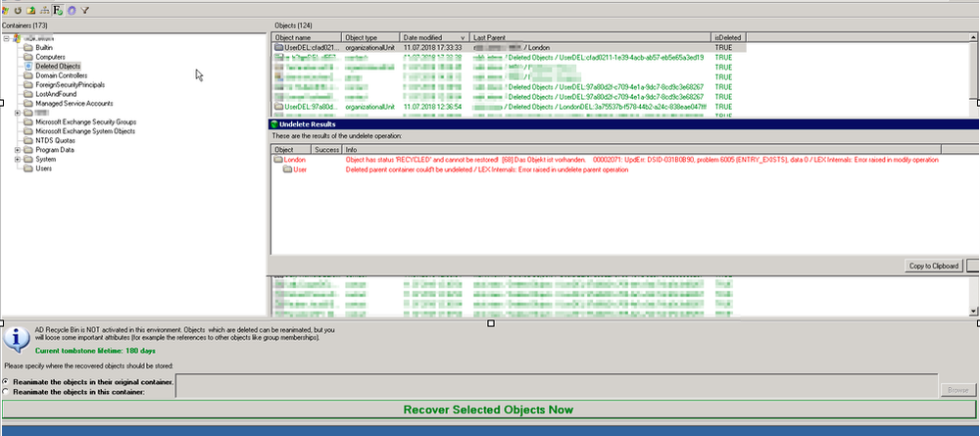Collapse the domain root tree node
This screenshot has height=436, width=980.
click(x=7, y=38)
